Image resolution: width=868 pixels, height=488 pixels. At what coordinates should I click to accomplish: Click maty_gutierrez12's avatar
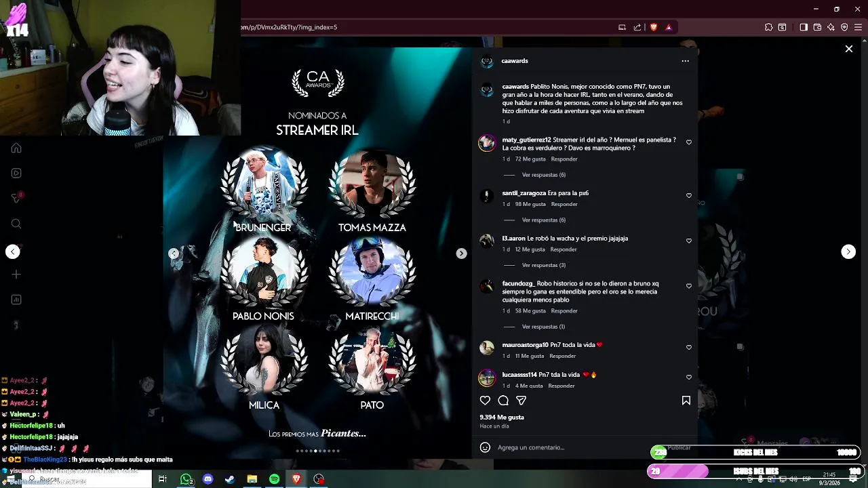[487, 143]
